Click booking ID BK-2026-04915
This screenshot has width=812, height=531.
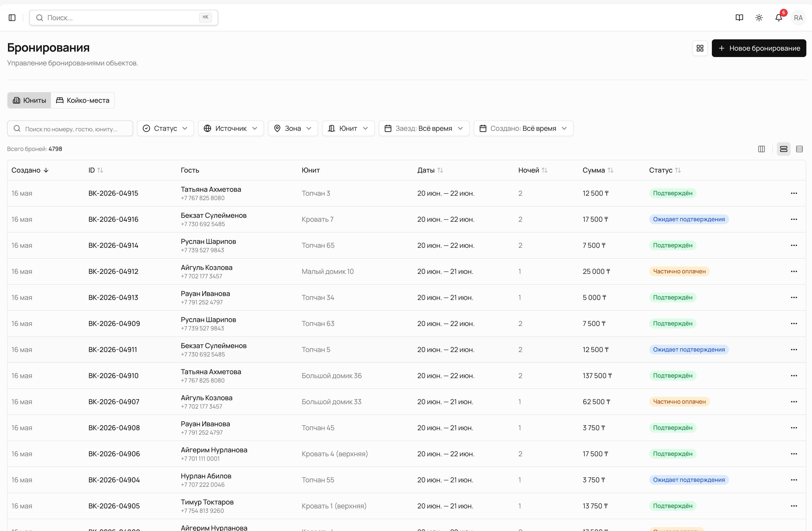(x=113, y=193)
